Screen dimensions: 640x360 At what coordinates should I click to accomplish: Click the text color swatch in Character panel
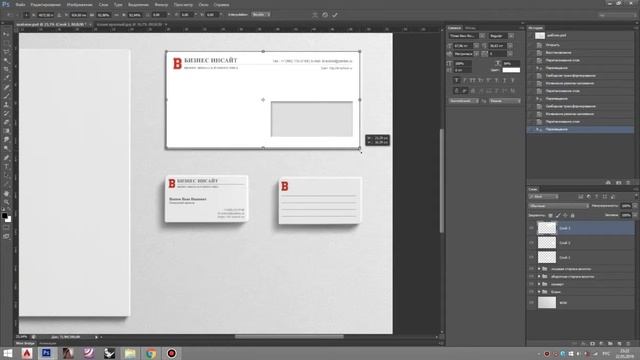coord(511,70)
